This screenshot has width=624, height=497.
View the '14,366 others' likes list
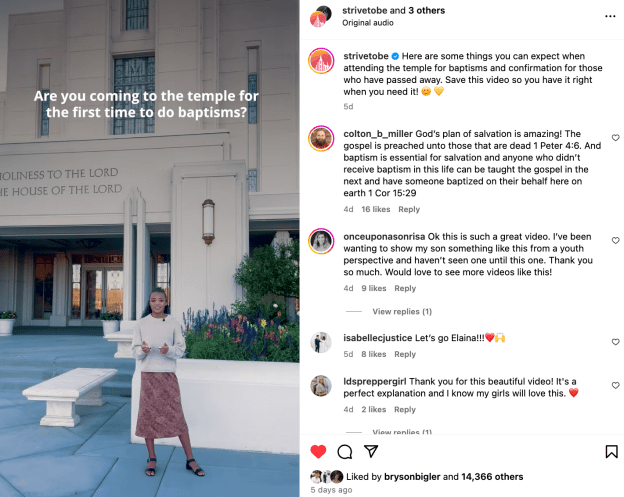(x=492, y=477)
